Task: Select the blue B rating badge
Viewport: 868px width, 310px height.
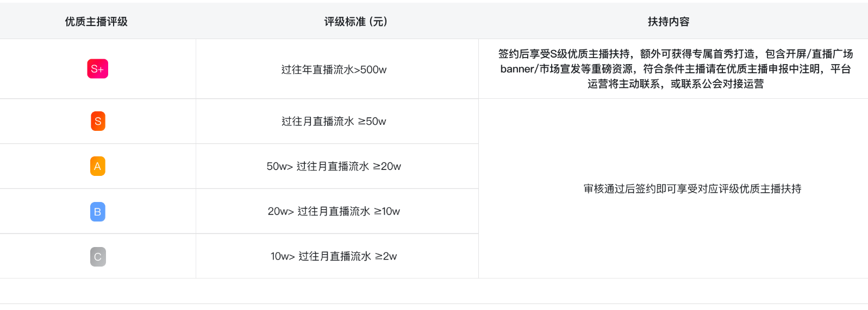Action: (98, 212)
